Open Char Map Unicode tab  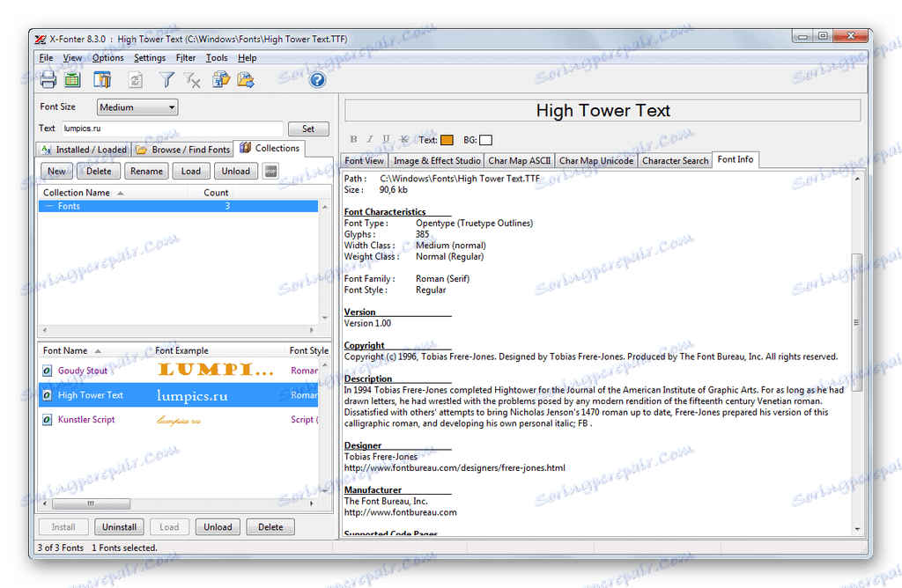tap(596, 161)
